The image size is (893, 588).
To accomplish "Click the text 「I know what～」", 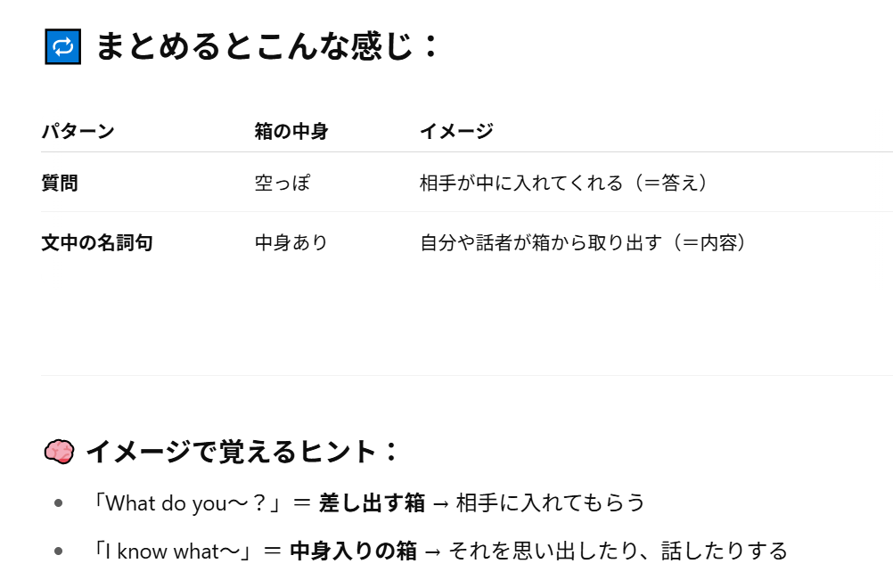I will (x=173, y=551).
